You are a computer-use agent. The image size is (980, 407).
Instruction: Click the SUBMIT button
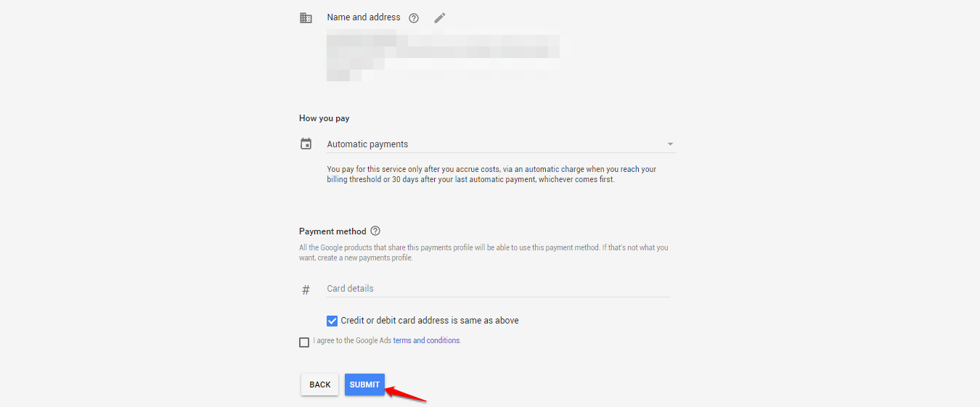coord(364,385)
